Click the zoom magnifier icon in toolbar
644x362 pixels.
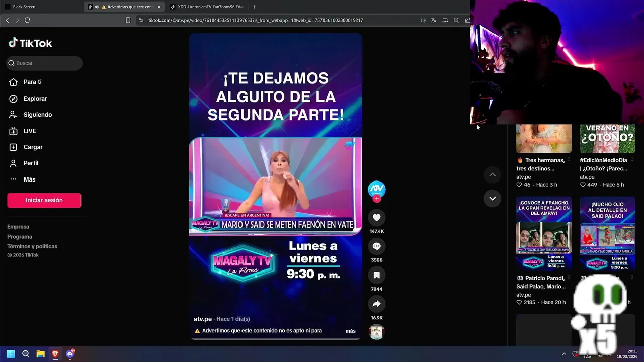coord(456,20)
